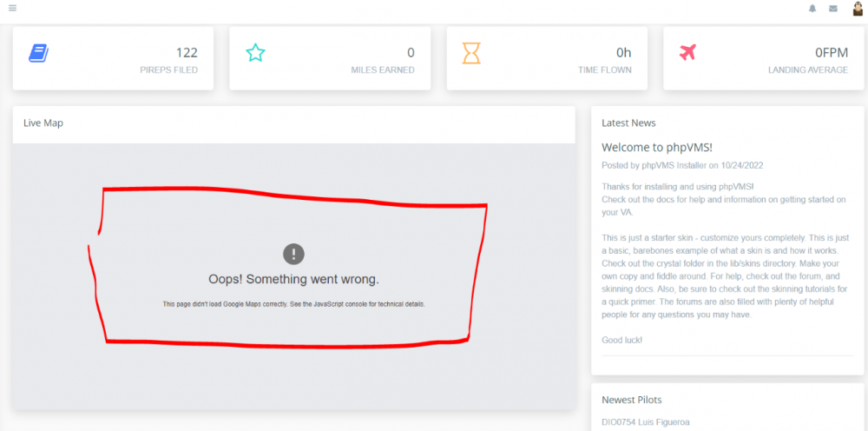Select the PIREPs Filed stat card

113,59
